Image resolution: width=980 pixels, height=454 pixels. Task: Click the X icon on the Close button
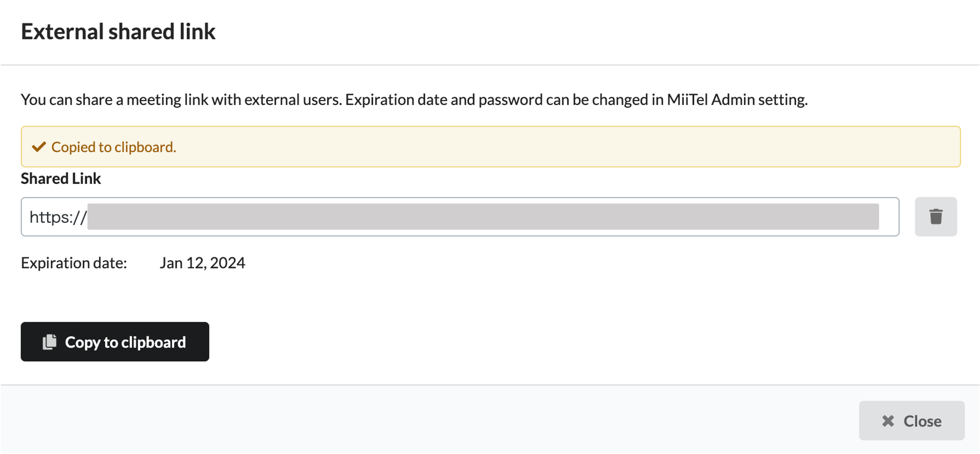click(x=888, y=421)
